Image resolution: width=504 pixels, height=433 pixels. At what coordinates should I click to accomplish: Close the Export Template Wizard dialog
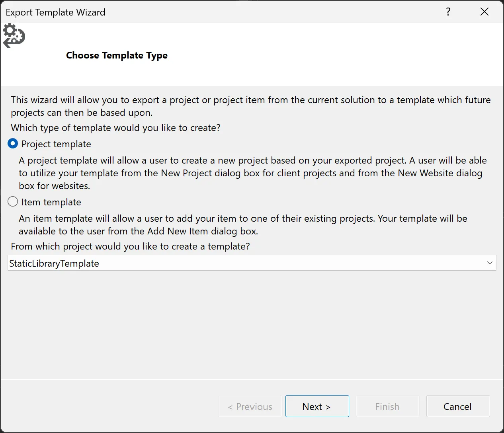[484, 12]
